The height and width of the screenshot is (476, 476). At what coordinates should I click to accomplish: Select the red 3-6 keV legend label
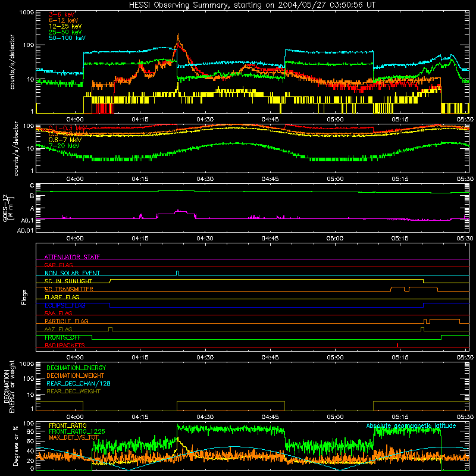[x=62, y=14]
